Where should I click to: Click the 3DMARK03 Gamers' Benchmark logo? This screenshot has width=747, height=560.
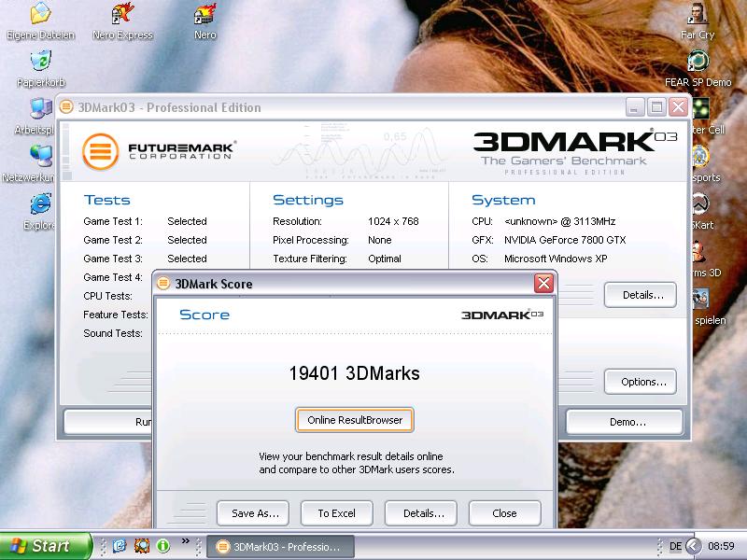coord(574,152)
